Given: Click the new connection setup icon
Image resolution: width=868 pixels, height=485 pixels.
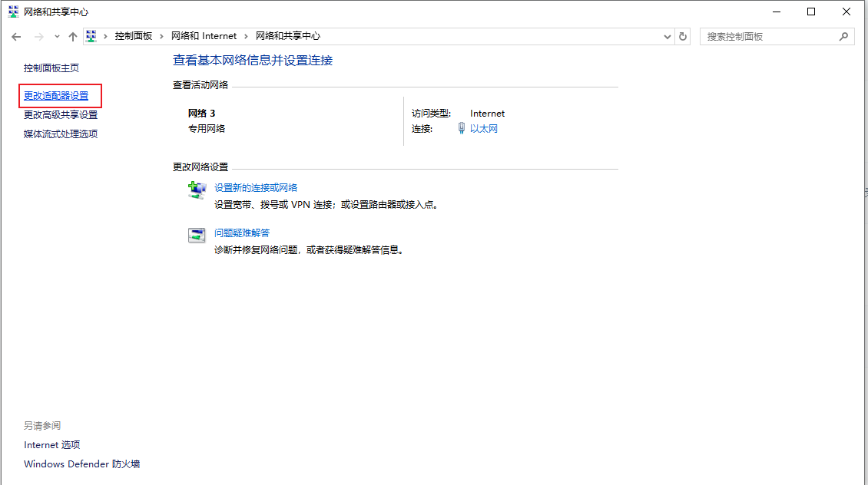Looking at the screenshot, I should (197, 190).
